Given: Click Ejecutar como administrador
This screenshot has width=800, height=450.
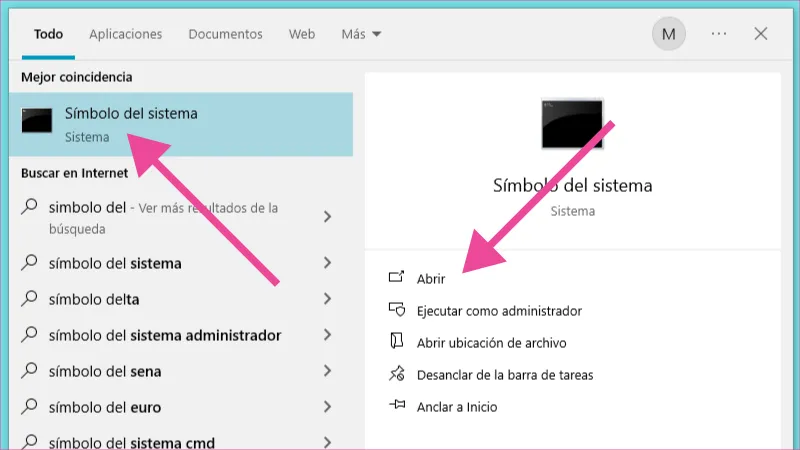Looking at the screenshot, I should click(499, 311).
